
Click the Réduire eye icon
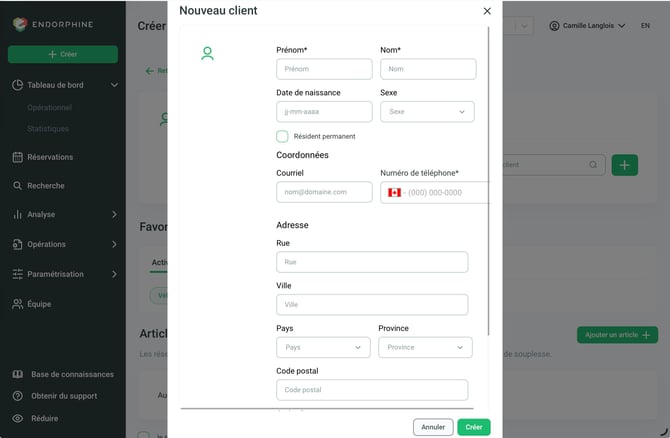click(18, 418)
